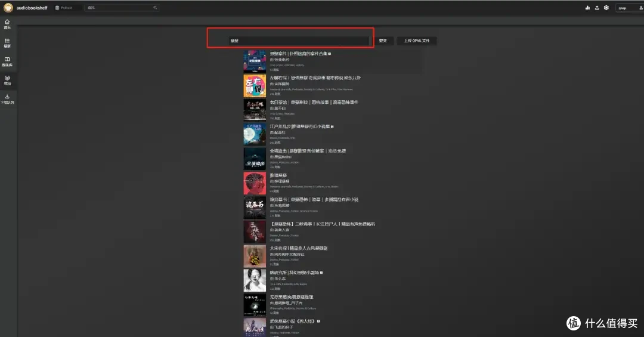This screenshot has height=337, width=644.
Task: Open the user account menu at top right
Action: click(x=630, y=8)
